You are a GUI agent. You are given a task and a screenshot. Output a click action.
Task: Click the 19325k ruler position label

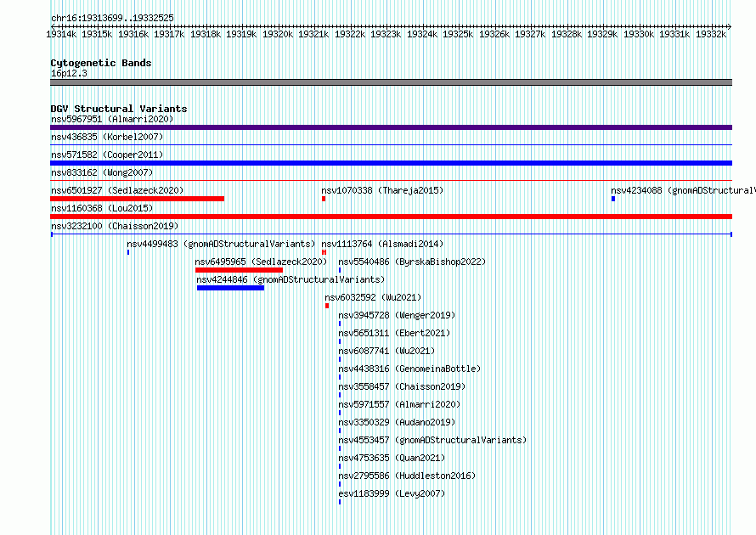[458, 34]
